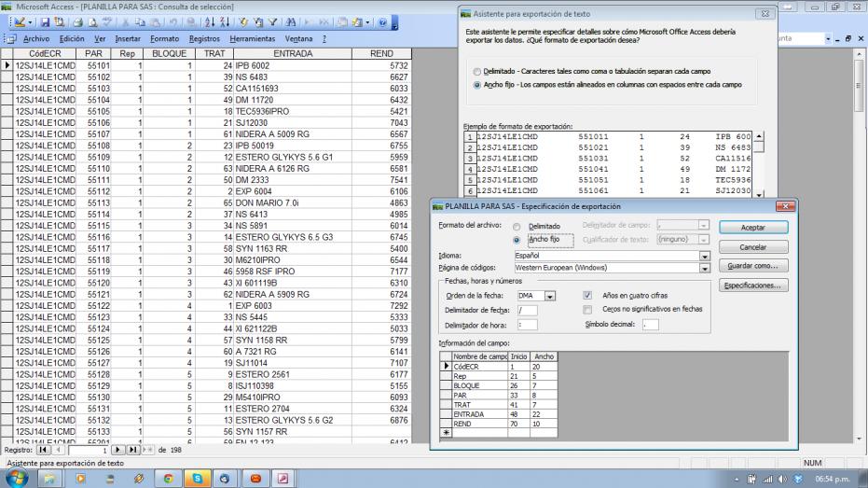
Task: Sort ascending with the A-Z icon
Action: 209,22
